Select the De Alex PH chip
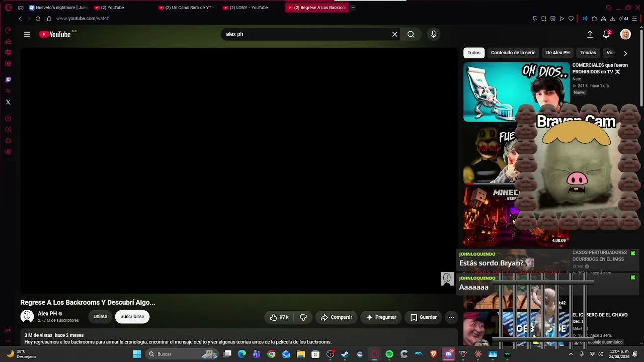 pyautogui.click(x=558, y=53)
